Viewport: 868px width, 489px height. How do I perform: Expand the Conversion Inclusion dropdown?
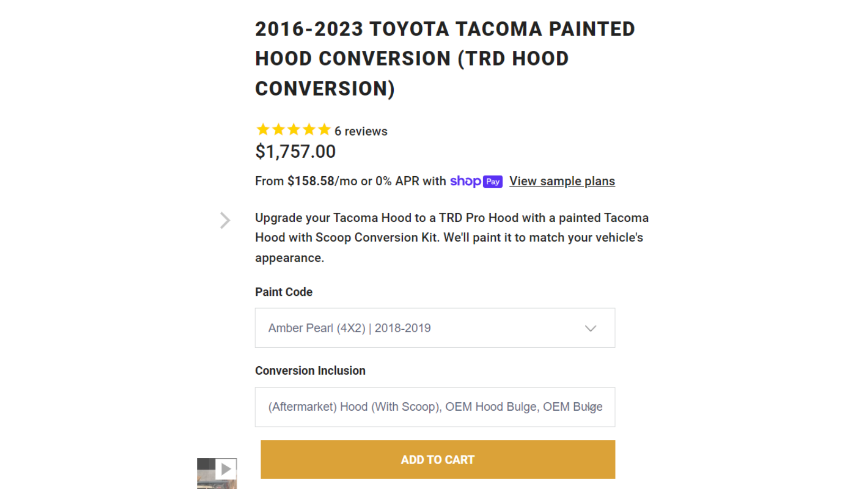(435, 407)
